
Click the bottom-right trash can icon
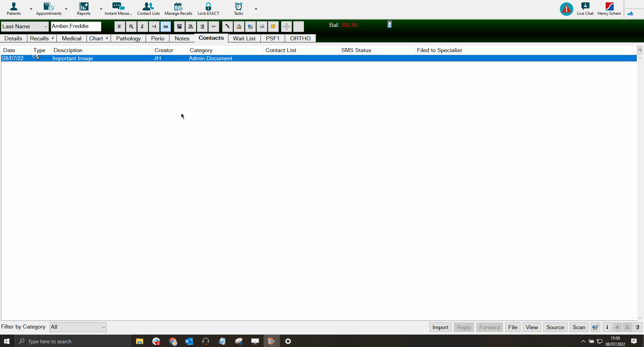point(638,327)
